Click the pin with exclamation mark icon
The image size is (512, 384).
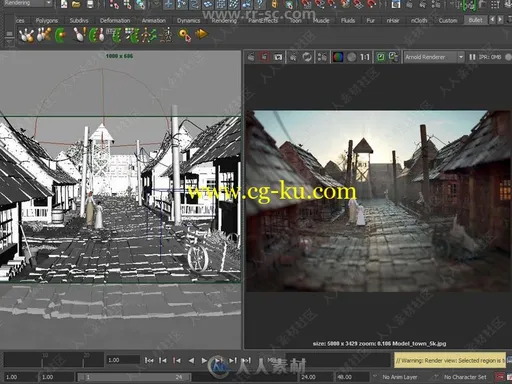pos(80,35)
